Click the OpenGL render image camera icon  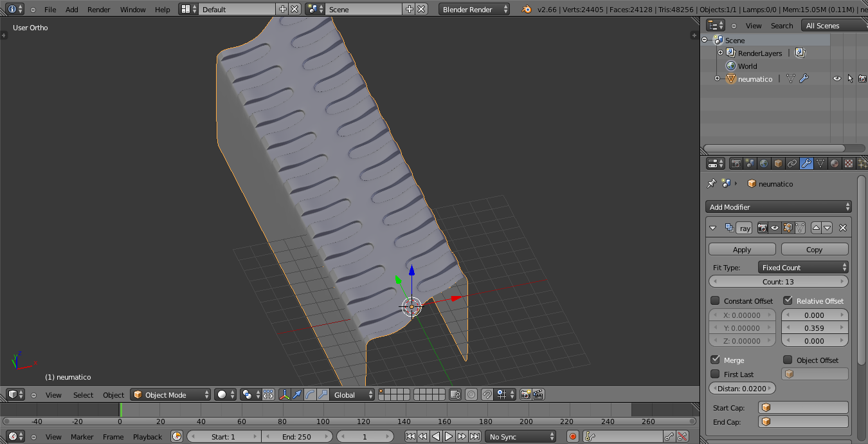click(x=526, y=394)
